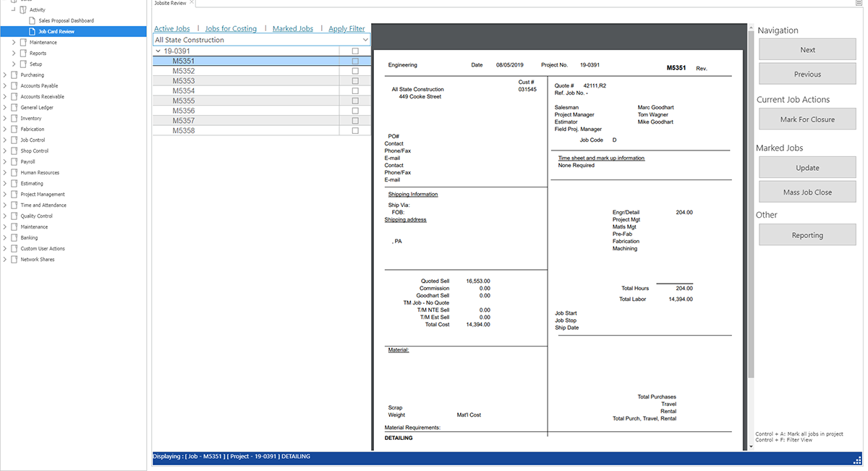Open the All State Construction customer dropdown
The width and height of the screenshot is (868, 471).
click(365, 40)
